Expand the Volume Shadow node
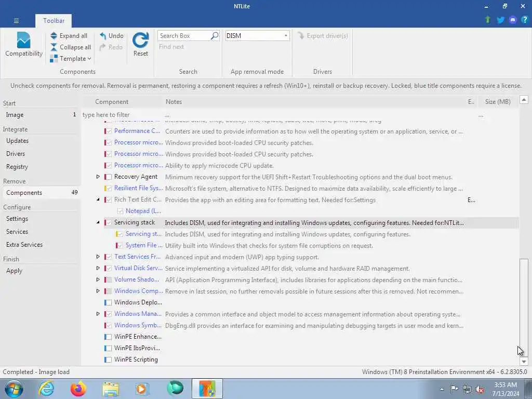 [x=98, y=280]
